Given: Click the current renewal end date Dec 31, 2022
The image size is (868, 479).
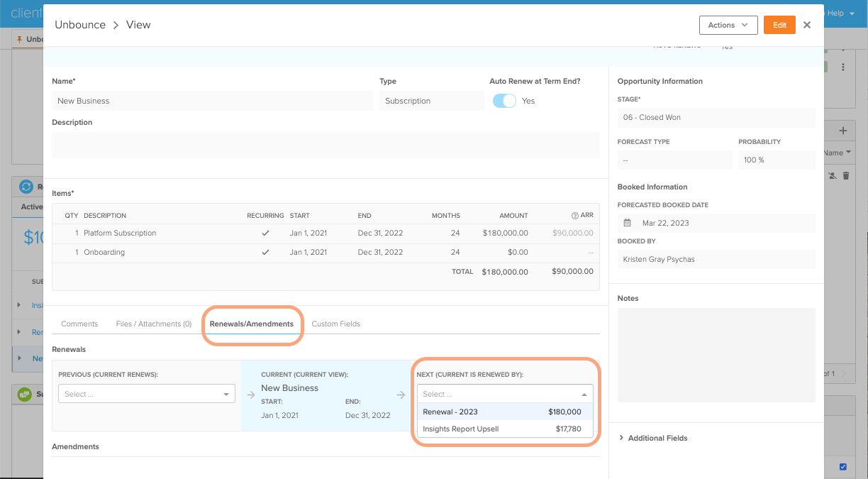Looking at the screenshot, I should tap(368, 415).
